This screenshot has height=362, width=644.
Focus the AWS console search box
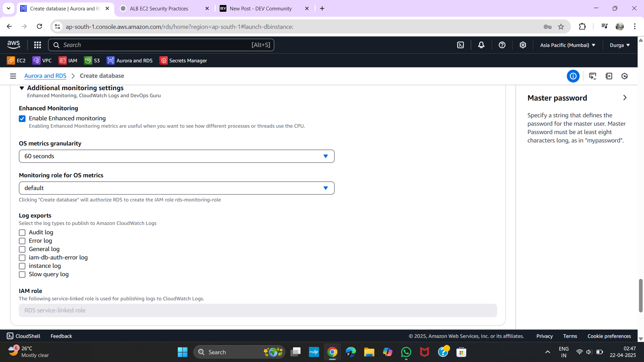tap(161, 45)
